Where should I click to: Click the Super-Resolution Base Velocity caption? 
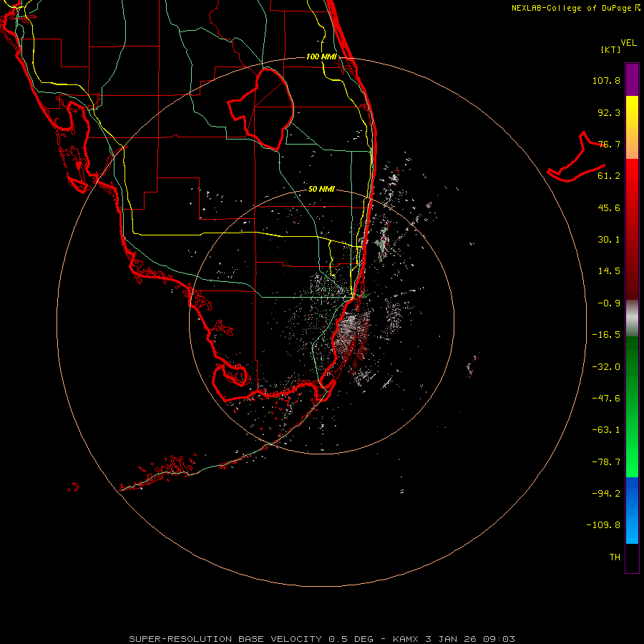(321, 639)
